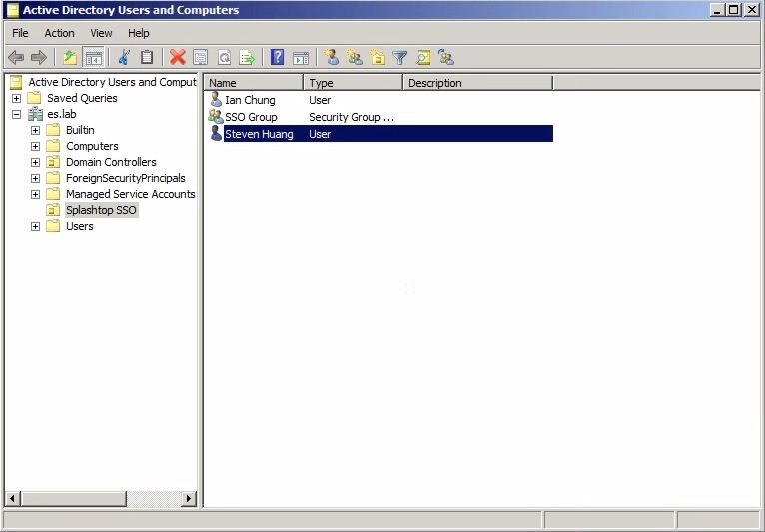Click the tree pane horizontal scrollbar thumb
The image size is (765, 532).
point(73,498)
